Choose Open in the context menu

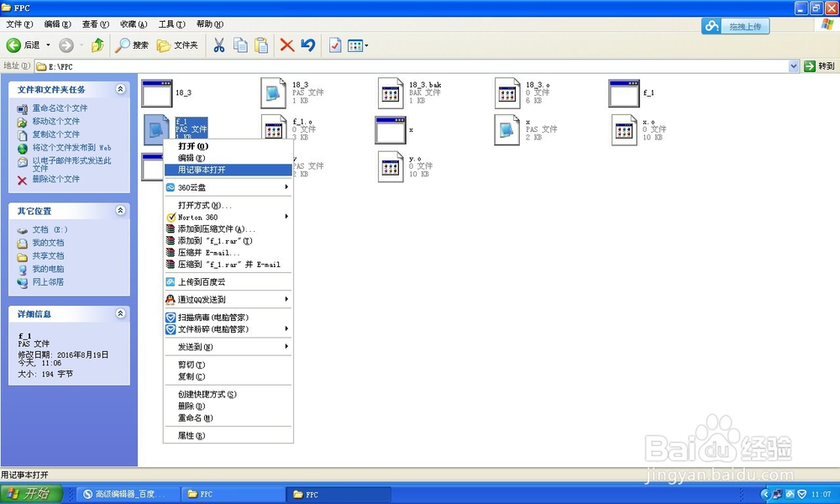pyautogui.click(x=228, y=146)
